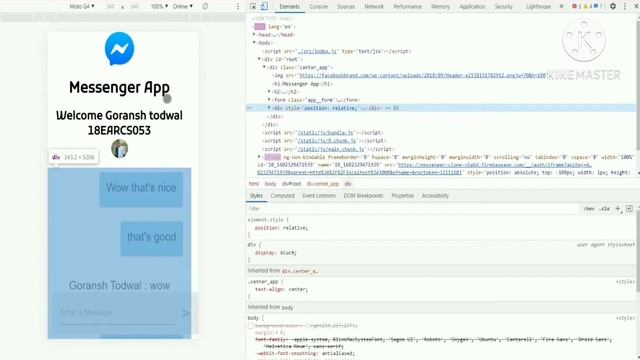Viewport: 640px width, 360px height.
Task: Open the Application tab
Action: tap(472, 7)
